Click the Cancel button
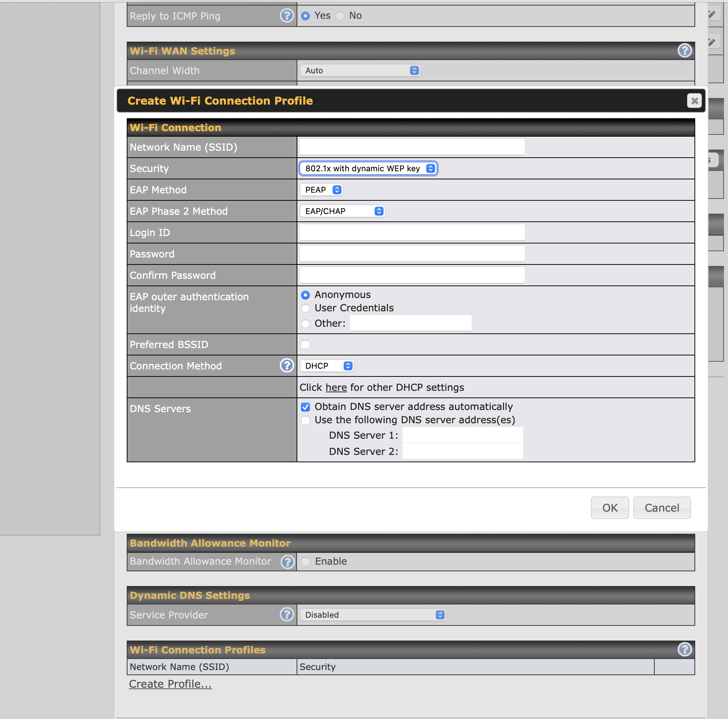The image size is (728, 719). pos(662,508)
